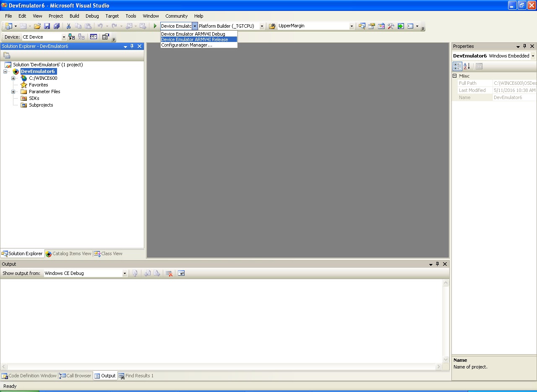The width and height of the screenshot is (537, 392).
Task: Click the Clear All output icon
Action: coord(169,273)
